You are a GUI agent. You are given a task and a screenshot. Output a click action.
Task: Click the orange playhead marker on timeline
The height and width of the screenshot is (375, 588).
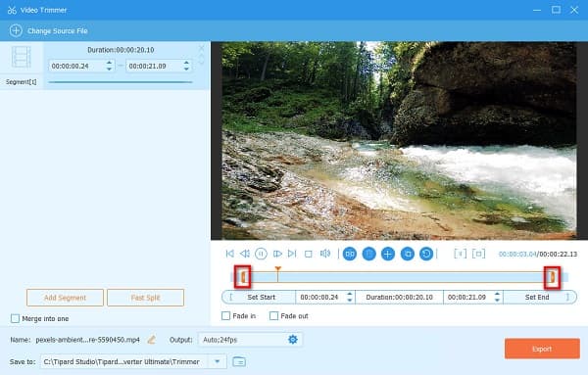pyautogui.click(x=278, y=269)
